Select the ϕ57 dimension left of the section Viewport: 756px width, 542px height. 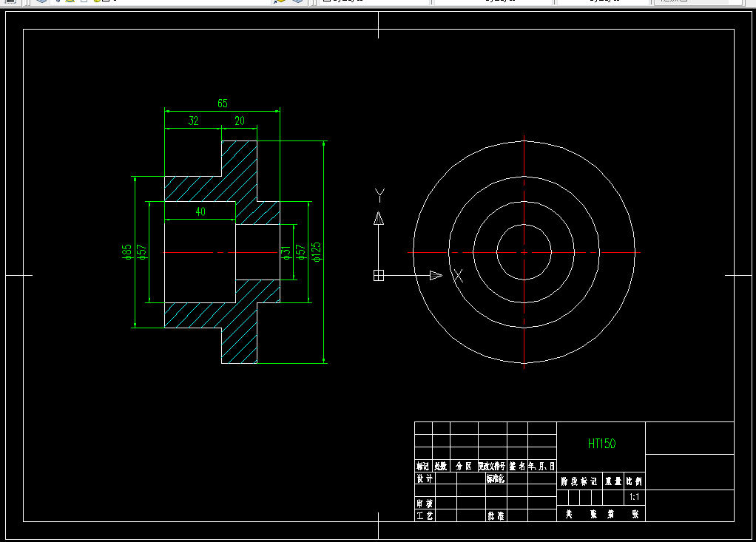[142, 252]
